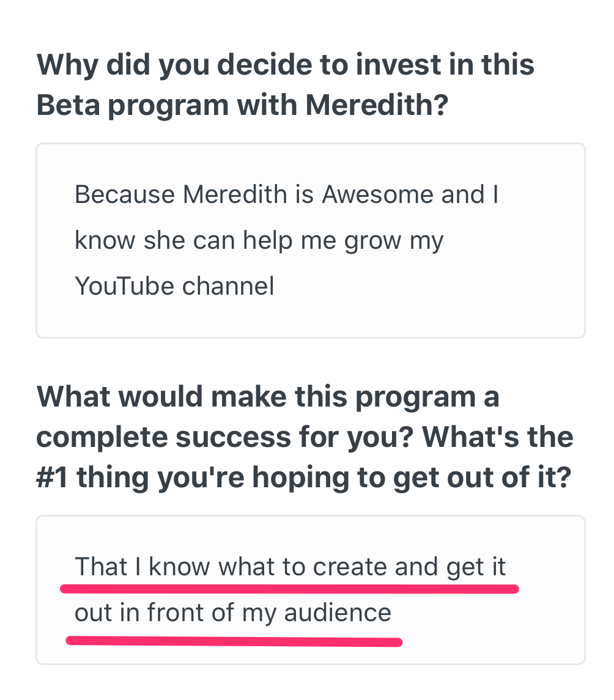Click the "YouTube channel" answer text
Image resolution: width=614 pixels, height=700 pixels.
point(174,286)
